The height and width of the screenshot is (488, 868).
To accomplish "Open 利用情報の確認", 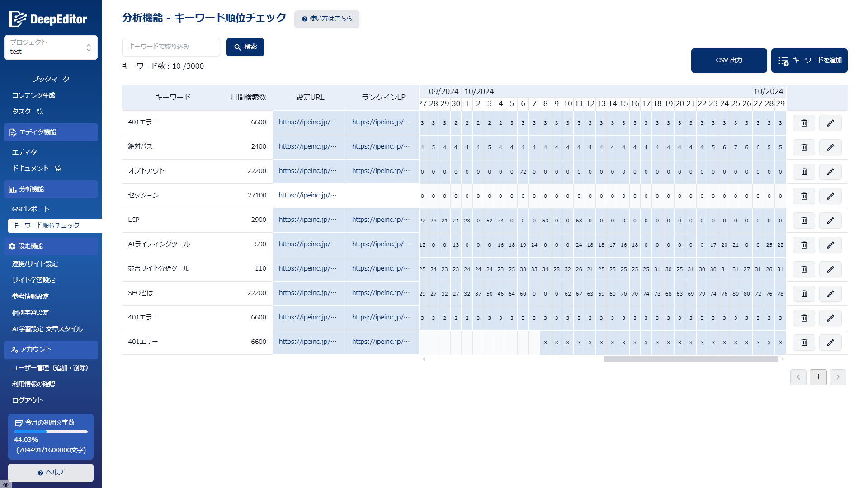I will (33, 384).
